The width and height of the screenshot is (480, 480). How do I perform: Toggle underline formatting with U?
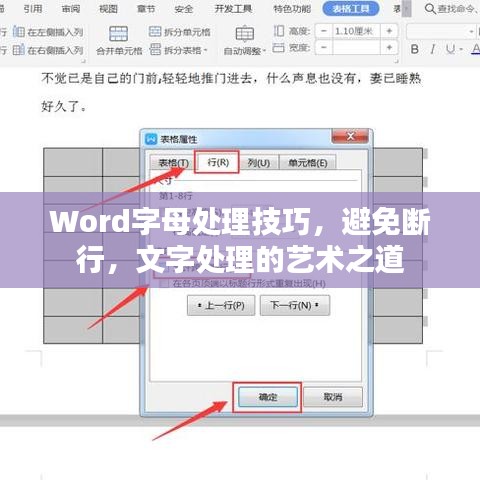pos(451,49)
